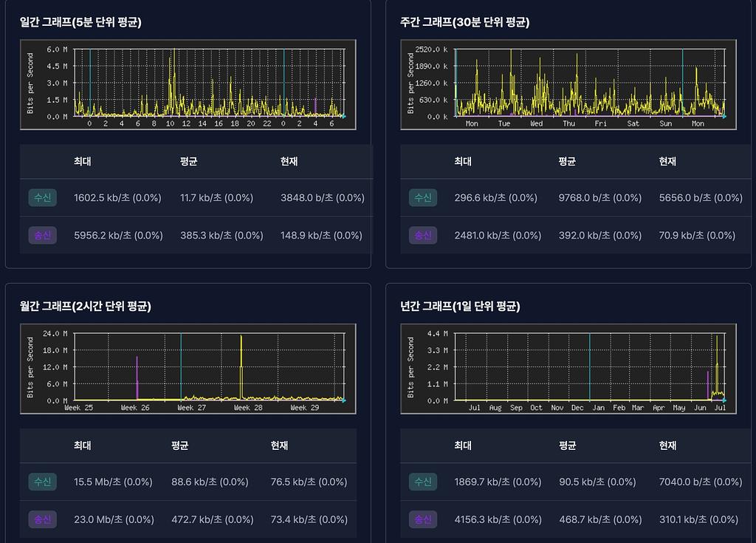Click value 296.6 kb/초 (0.0%)
The image size is (756, 543).
[x=495, y=198]
